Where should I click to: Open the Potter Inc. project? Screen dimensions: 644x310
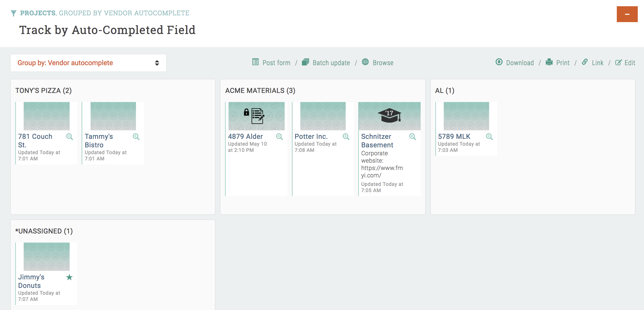[x=311, y=137]
